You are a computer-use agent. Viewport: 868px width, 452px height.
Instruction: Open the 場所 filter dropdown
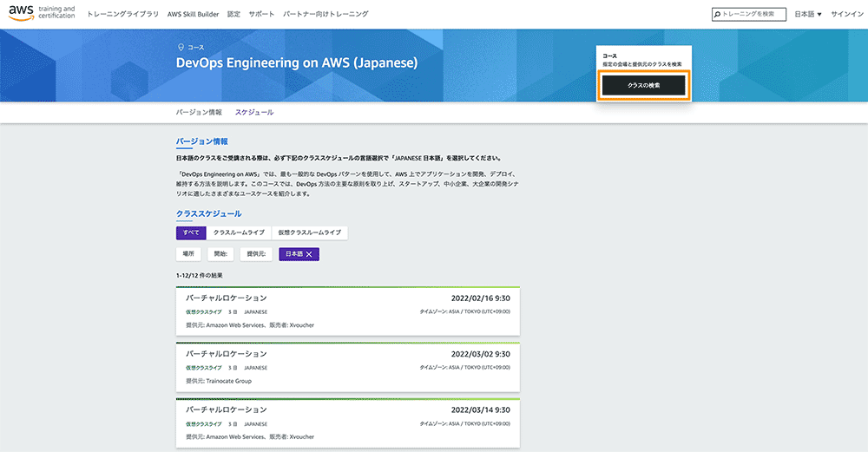[188, 254]
